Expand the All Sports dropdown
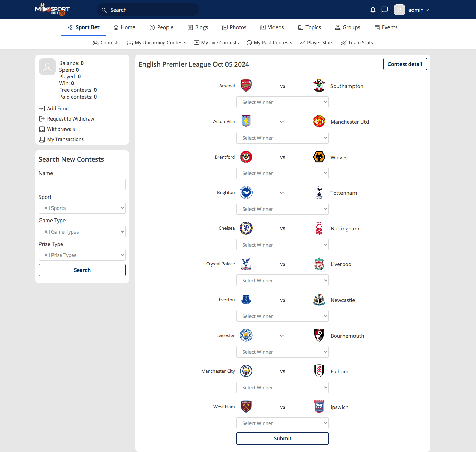Screen dimensions: 476x452 tap(82, 208)
